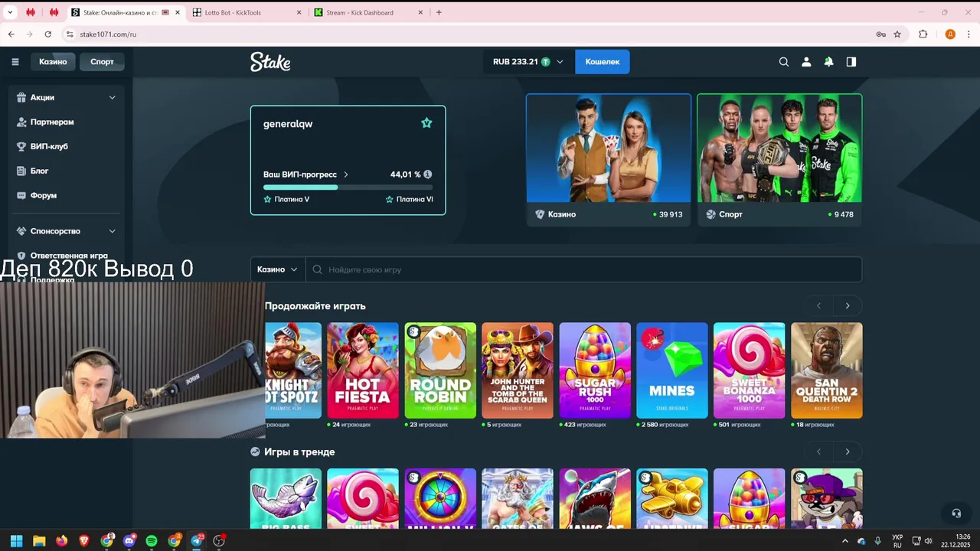The width and height of the screenshot is (980, 551).
Task: Open Hot Fiesta game
Action: (363, 370)
